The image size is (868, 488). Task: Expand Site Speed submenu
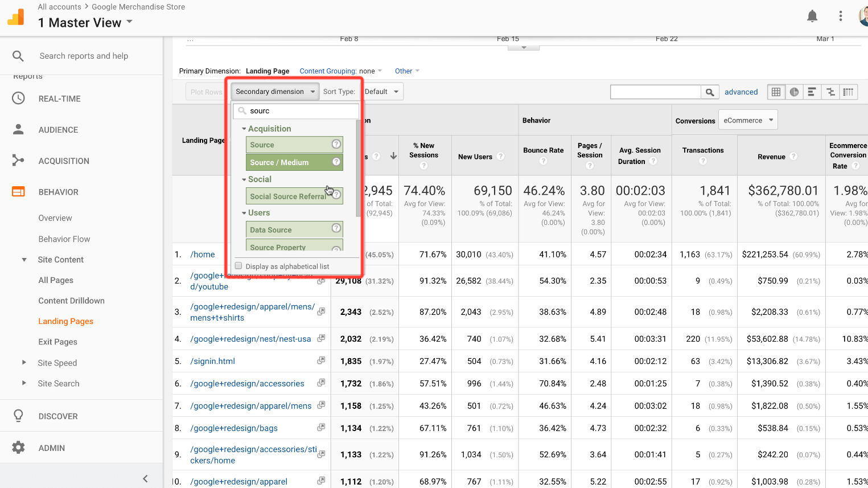(24, 362)
